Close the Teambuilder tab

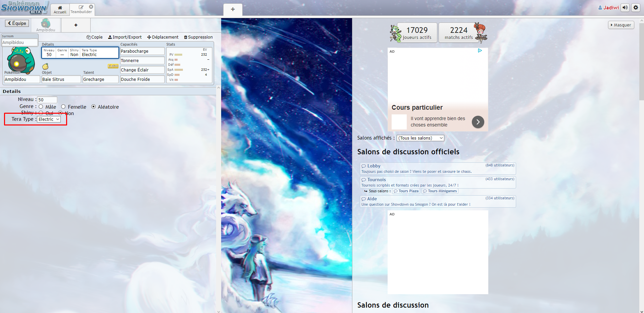(91, 7)
